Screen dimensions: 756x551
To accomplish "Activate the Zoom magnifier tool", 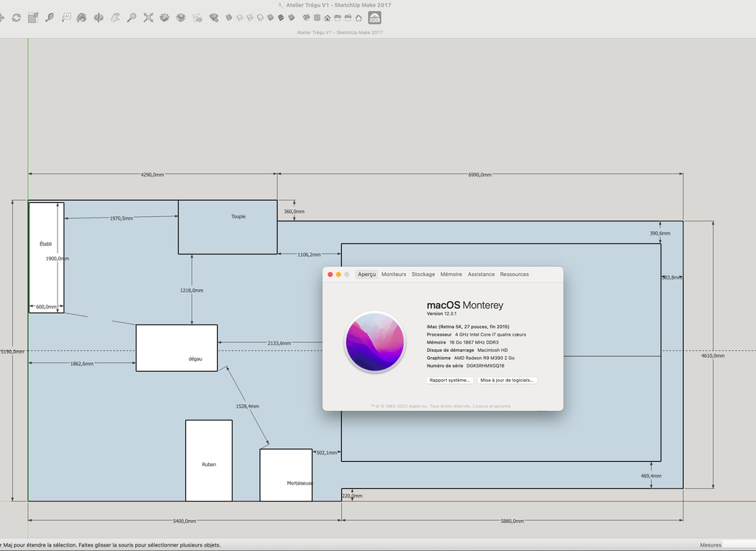I will point(131,18).
